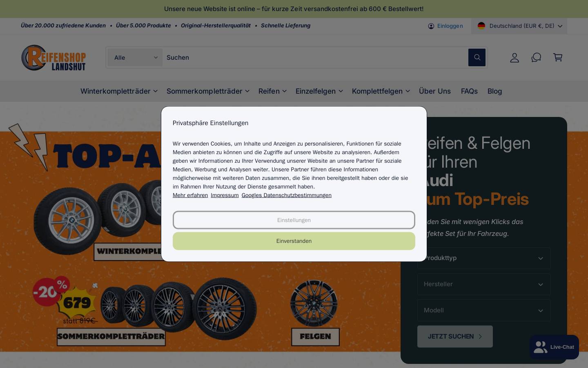
Task: Click the 'Über 20.000 zufriedene Kunden' text
Action: (x=63, y=25)
